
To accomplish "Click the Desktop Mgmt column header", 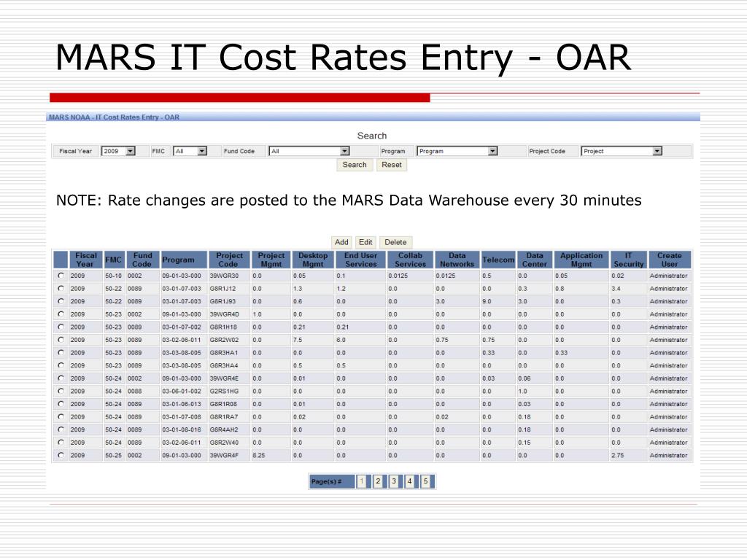I will (x=313, y=260).
